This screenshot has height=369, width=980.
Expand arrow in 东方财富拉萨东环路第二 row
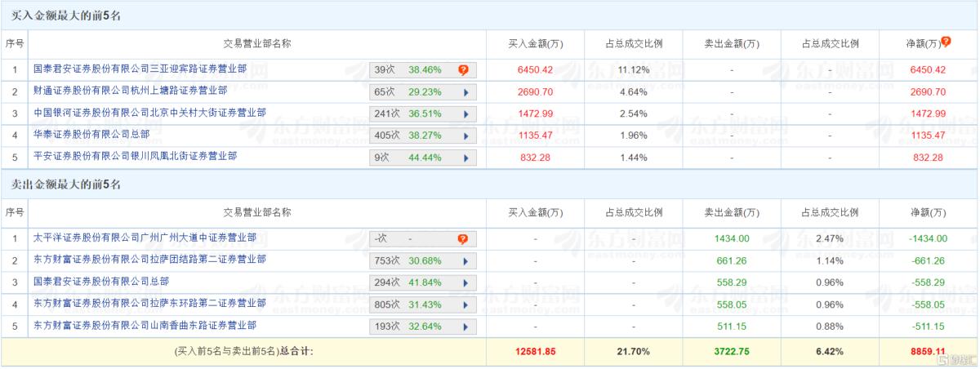click(x=465, y=305)
